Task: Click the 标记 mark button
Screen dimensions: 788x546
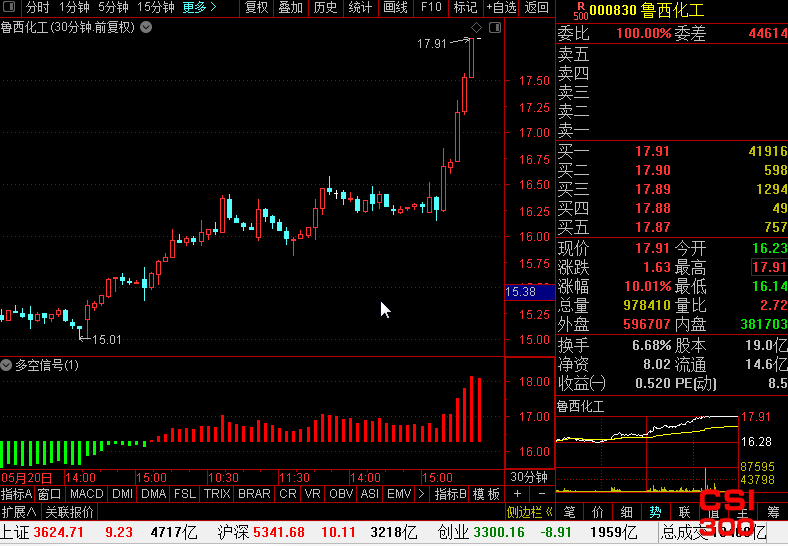Action: [x=465, y=7]
